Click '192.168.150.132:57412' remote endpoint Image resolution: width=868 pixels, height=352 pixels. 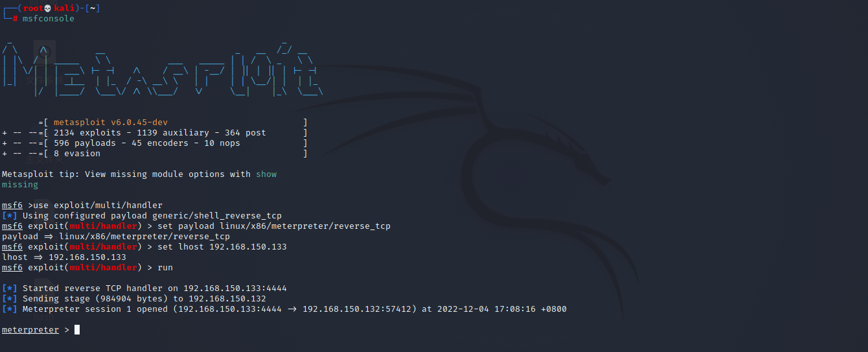(x=360, y=309)
